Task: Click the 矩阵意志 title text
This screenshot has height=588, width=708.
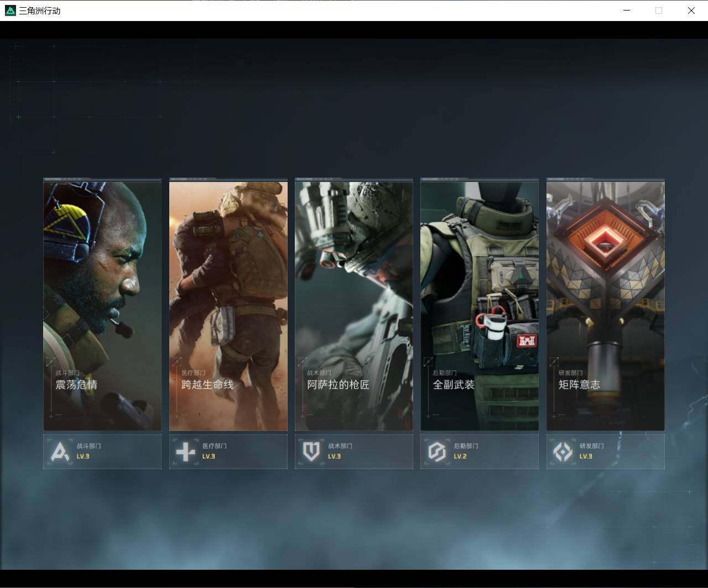Action: point(579,384)
